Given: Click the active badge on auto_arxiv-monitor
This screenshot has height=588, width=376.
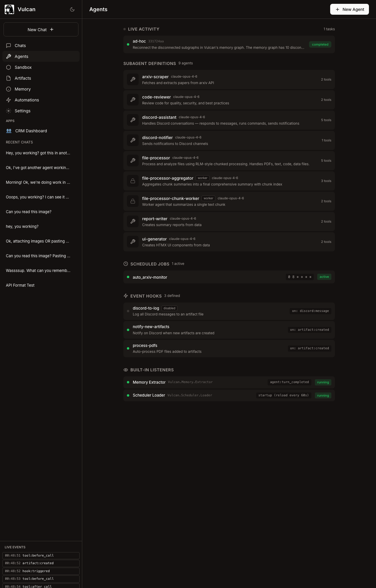Looking at the screenshot, I should tap(324, 277).
